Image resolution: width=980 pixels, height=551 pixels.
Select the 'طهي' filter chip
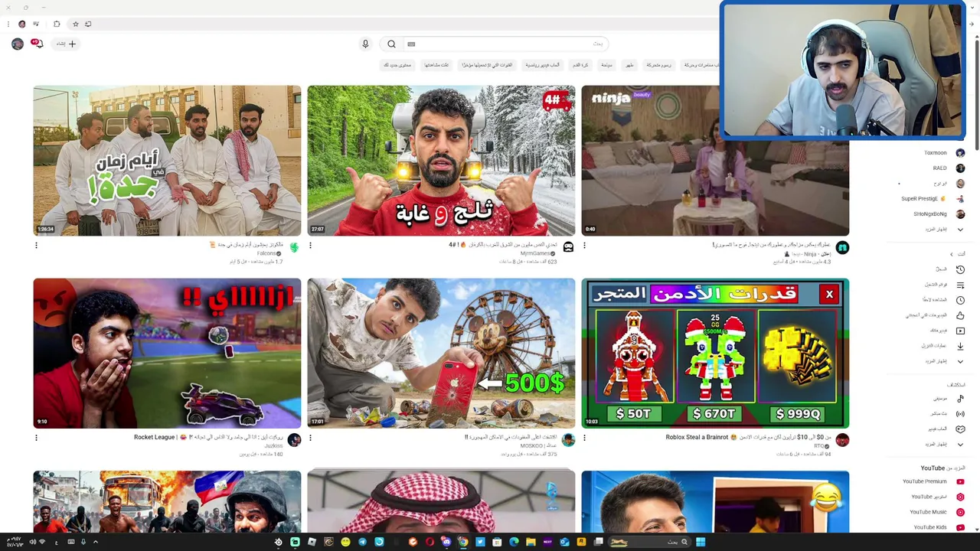pos(629,65)
